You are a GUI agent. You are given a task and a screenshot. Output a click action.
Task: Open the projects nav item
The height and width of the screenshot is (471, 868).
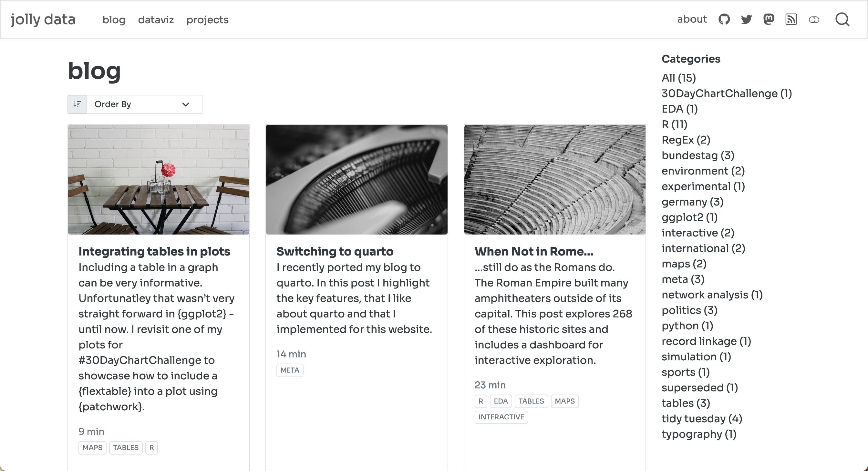tap(207, 20)
